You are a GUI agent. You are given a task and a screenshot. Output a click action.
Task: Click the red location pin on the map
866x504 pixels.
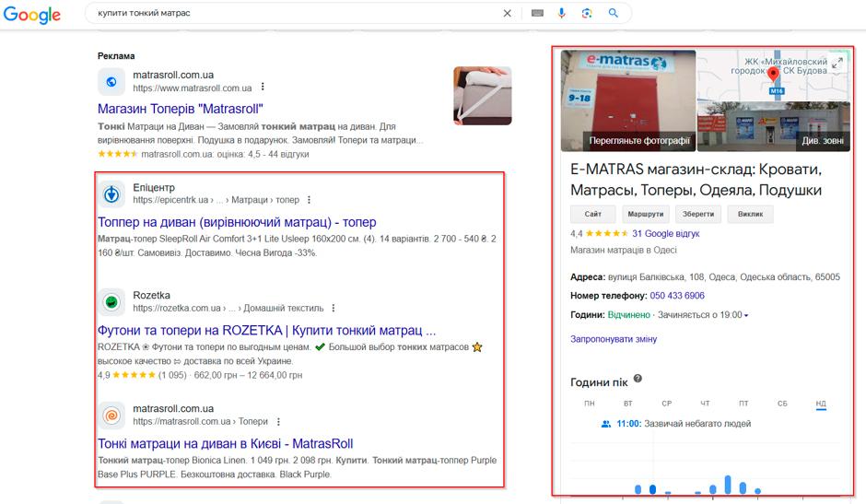[x=773, y=74]
